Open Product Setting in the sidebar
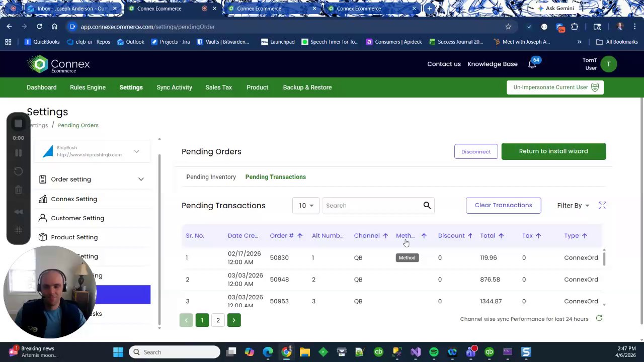 74,237
